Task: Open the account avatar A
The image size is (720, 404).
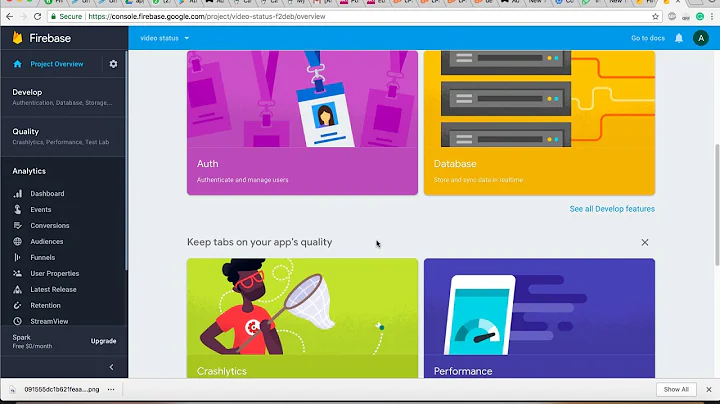Action: click(x=701, y=38)
